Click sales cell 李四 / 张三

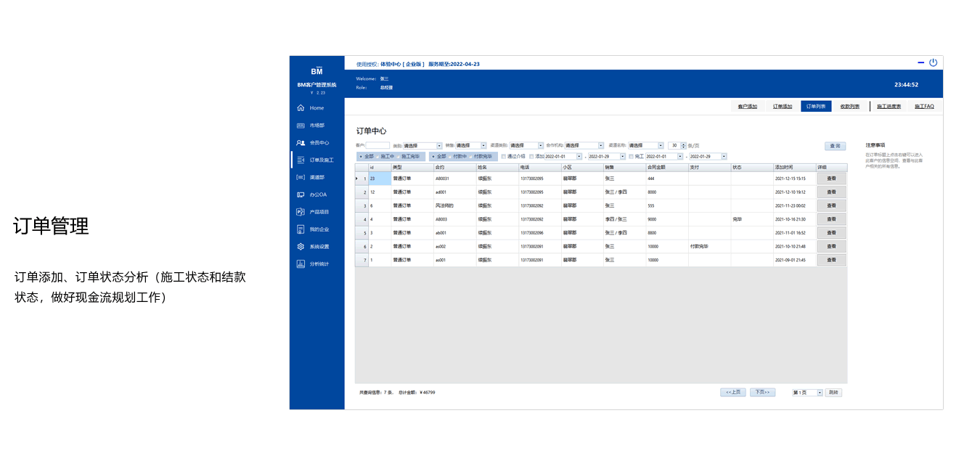(624, 219)
